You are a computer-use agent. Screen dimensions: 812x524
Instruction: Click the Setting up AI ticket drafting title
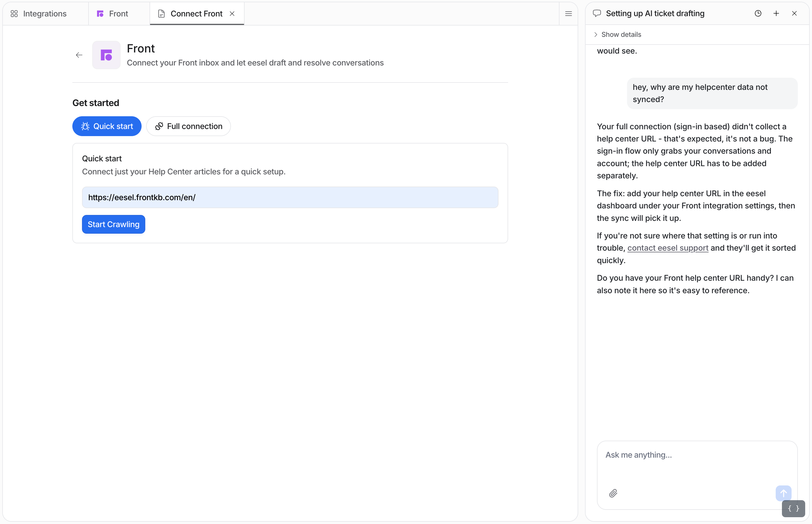tap(655, 13)
